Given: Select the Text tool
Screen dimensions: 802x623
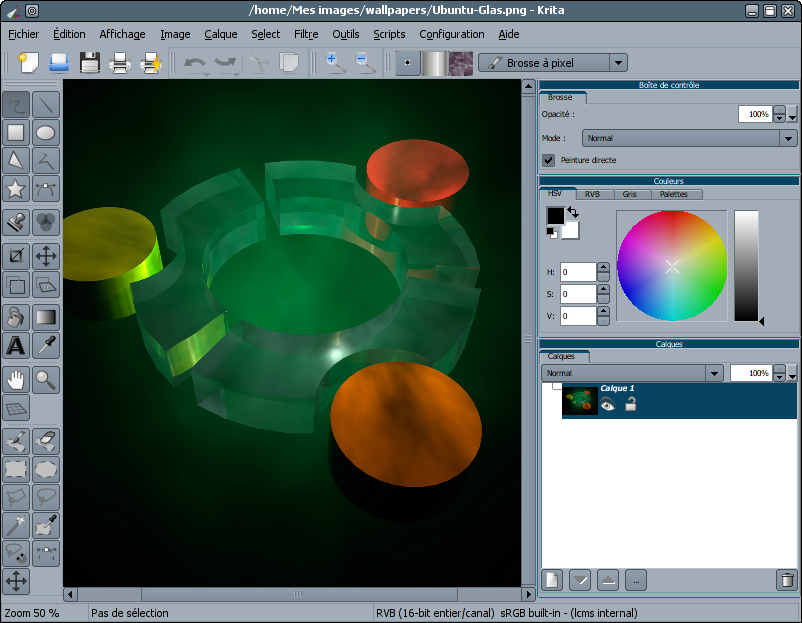Looking at the screenshot, I should point(16,346).
